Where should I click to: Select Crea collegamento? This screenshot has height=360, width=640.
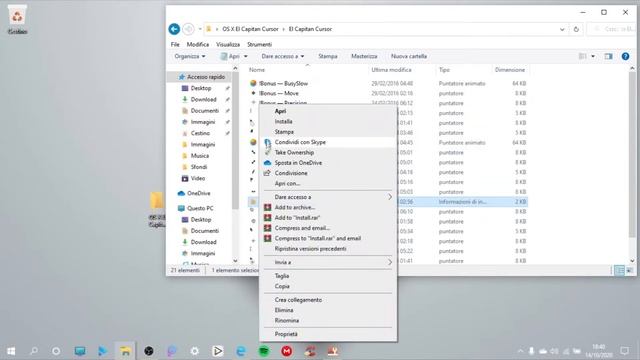328,300
